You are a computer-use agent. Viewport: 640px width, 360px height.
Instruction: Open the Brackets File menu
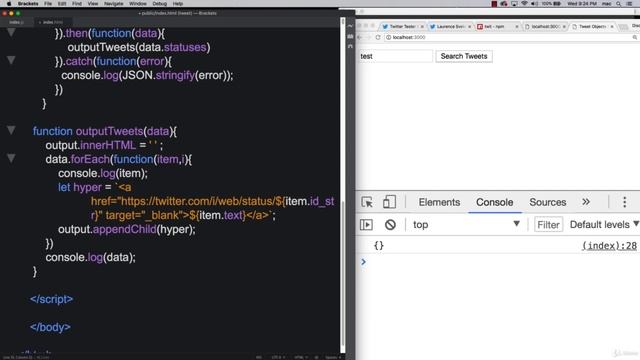click(48, 4)
